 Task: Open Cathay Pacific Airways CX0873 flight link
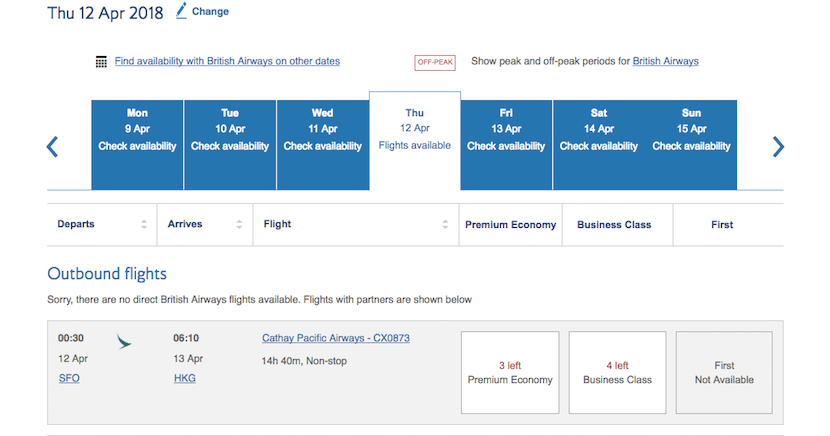(335, 338)
